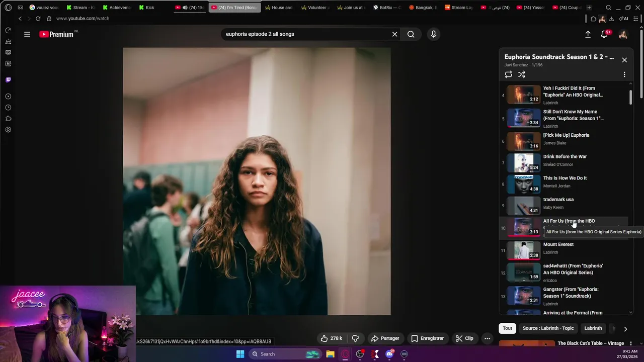
Task: Click the Enregistrer save button
Action: tap(427, 338)
